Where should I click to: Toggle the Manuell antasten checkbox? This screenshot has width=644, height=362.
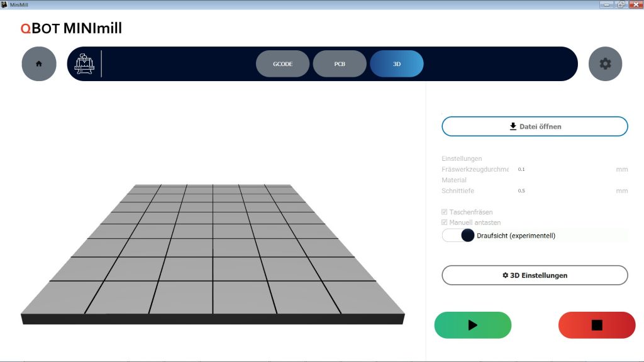[445, 222]
